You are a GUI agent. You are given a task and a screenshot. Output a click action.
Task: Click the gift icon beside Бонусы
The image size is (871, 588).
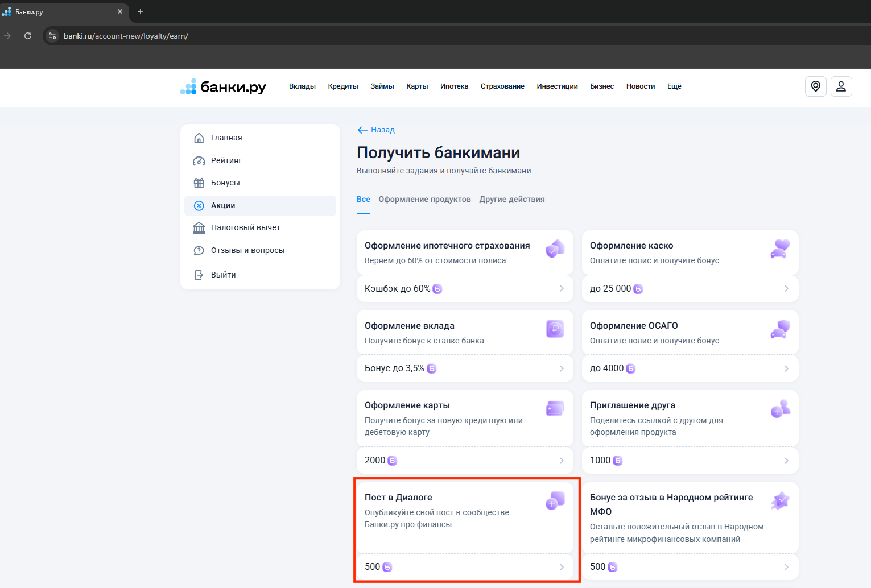pos(199,183)
